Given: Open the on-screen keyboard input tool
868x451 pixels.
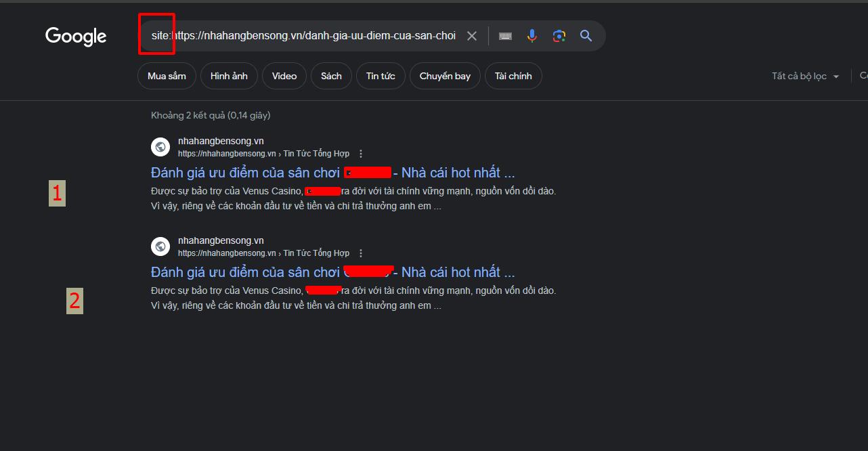Looking at the screenshot, I should [505, 36].
